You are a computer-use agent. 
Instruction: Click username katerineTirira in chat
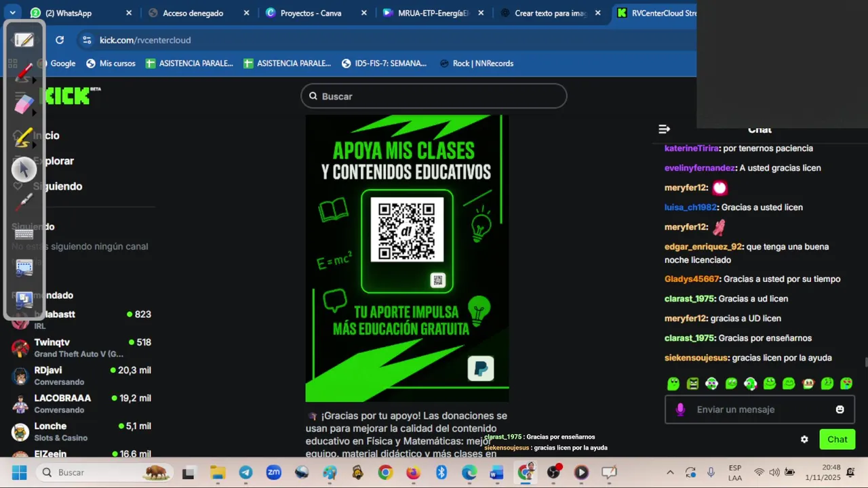(x=691, y=148)
